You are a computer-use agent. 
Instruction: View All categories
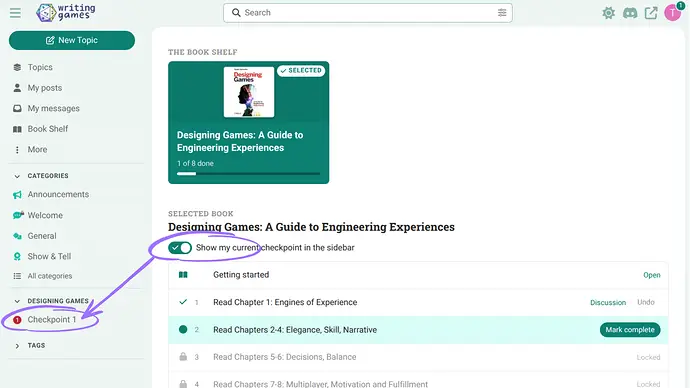point(50,276)
